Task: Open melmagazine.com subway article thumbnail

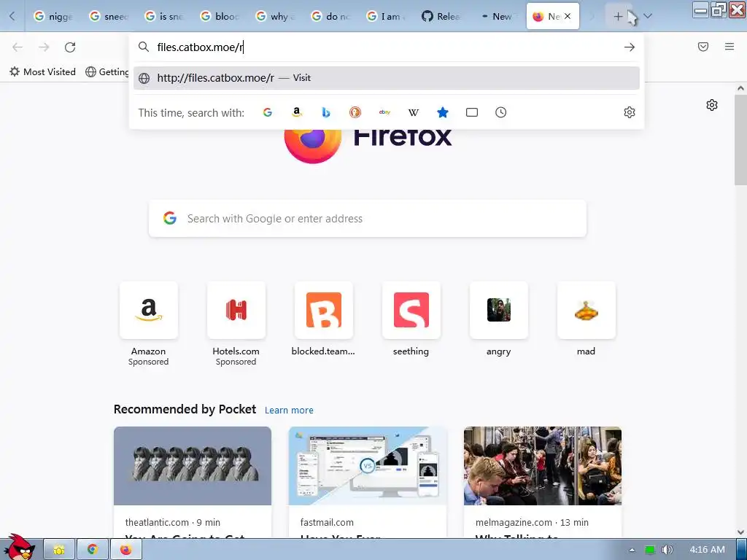Action: click(x=543, y=466)
